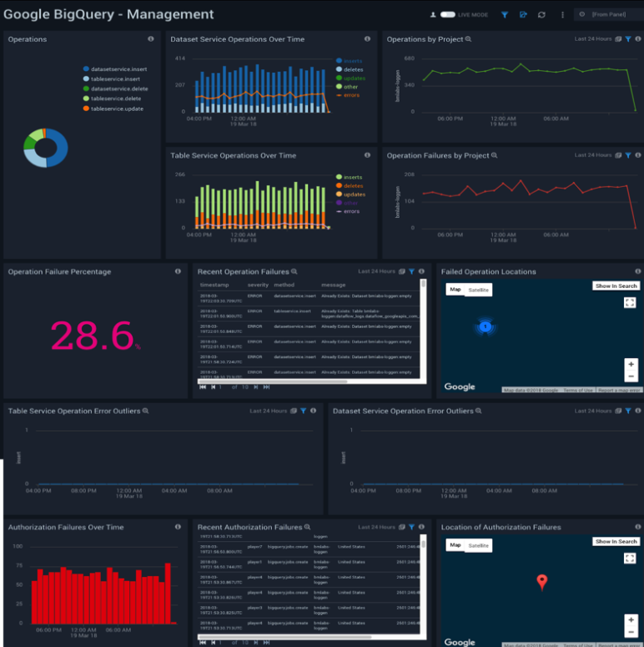
Task: Show info for Failed Operation Locations panel
Action: 638,271
